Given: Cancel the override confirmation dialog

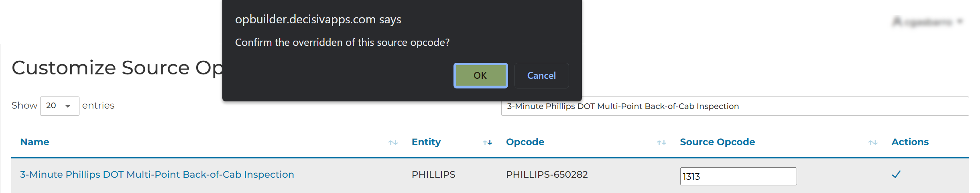Looking at the screenshot, I should coord(541,76).
